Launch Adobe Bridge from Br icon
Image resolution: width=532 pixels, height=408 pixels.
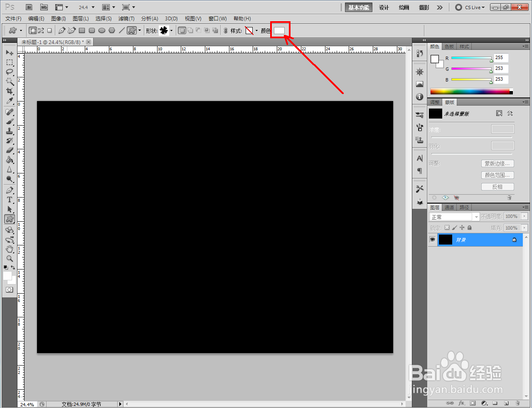29,7
